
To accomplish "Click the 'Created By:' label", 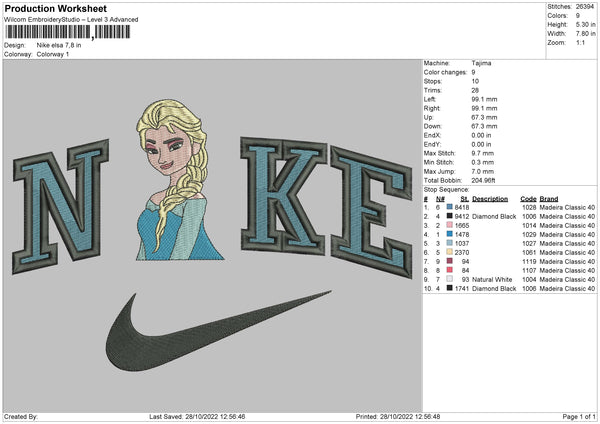I will 21,416.
